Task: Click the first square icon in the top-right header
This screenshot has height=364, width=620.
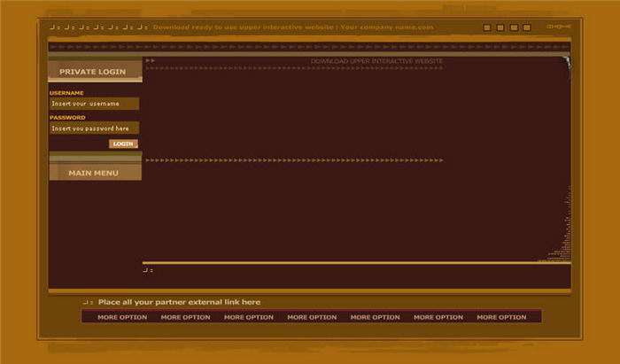Action: coord(487,27)
